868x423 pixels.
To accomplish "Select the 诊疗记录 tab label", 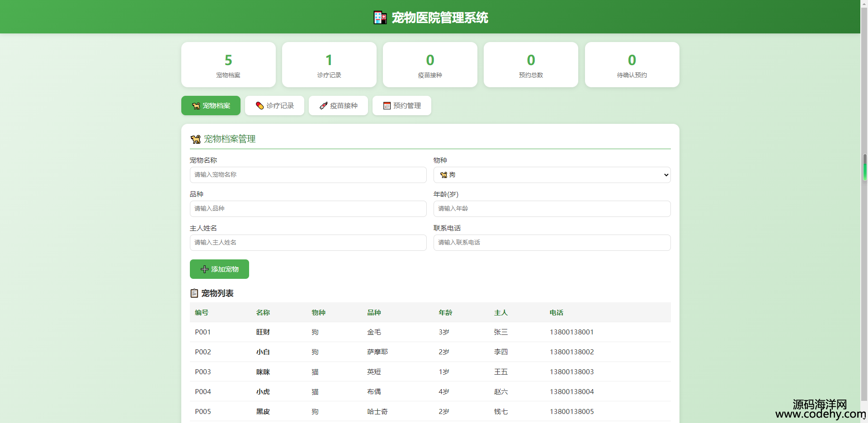I will (x=280, y=106).
